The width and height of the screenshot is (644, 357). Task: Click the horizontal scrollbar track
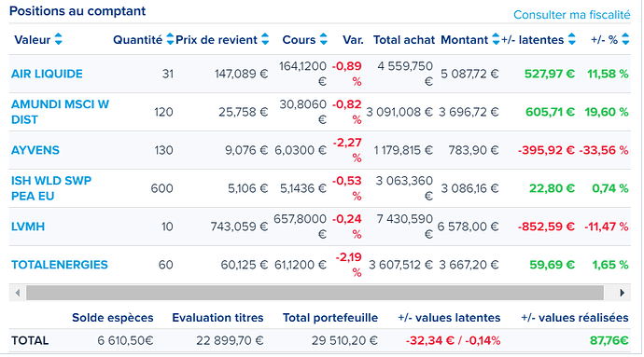pyautogui.click(x=315, y=293)
